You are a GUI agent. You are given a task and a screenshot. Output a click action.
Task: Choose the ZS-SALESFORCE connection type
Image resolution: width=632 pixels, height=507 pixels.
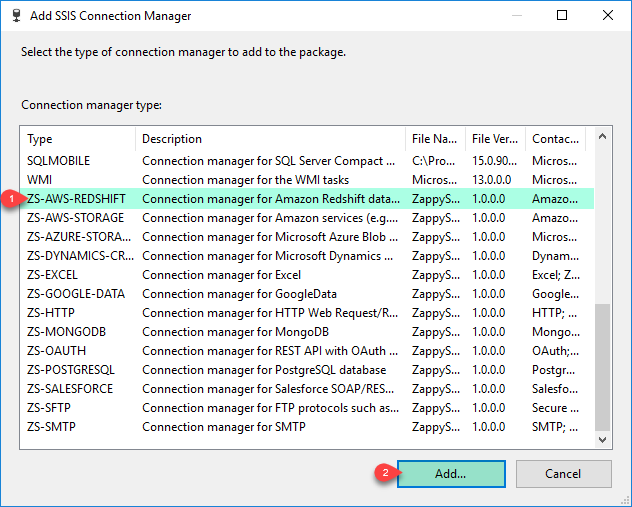[x=307, y=389]
